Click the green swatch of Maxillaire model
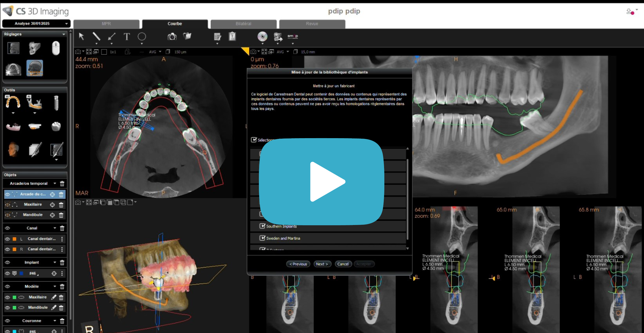The image size is (644, 333). (14, 297)
